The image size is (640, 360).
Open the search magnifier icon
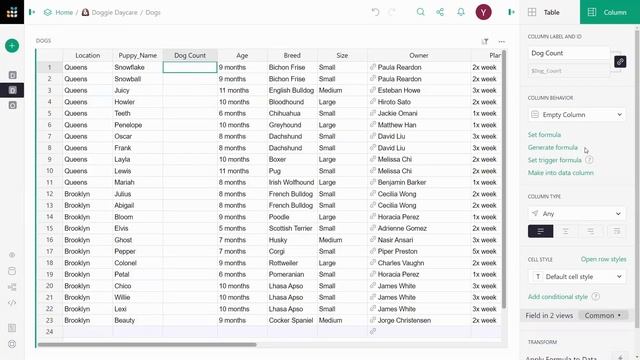click(x=420, y=12)
